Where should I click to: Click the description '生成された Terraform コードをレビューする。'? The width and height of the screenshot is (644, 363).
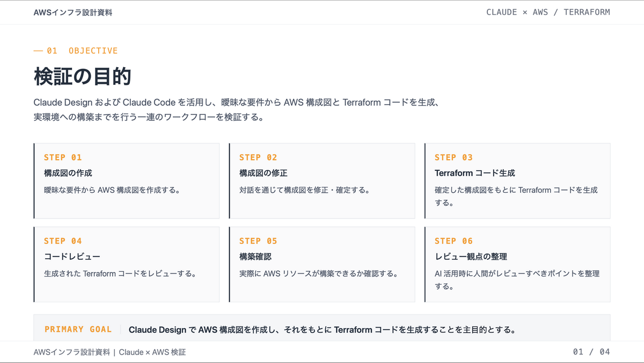[120, 273]
